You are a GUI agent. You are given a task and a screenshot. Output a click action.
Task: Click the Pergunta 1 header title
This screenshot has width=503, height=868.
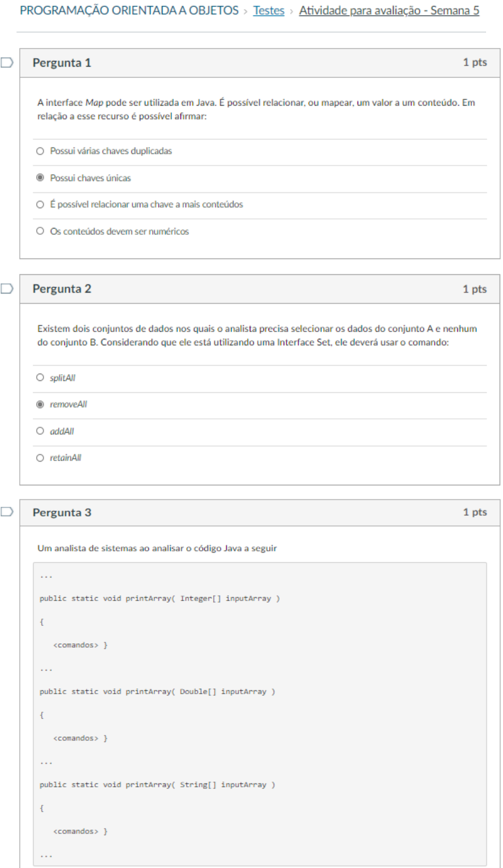(x=62, y=63)
